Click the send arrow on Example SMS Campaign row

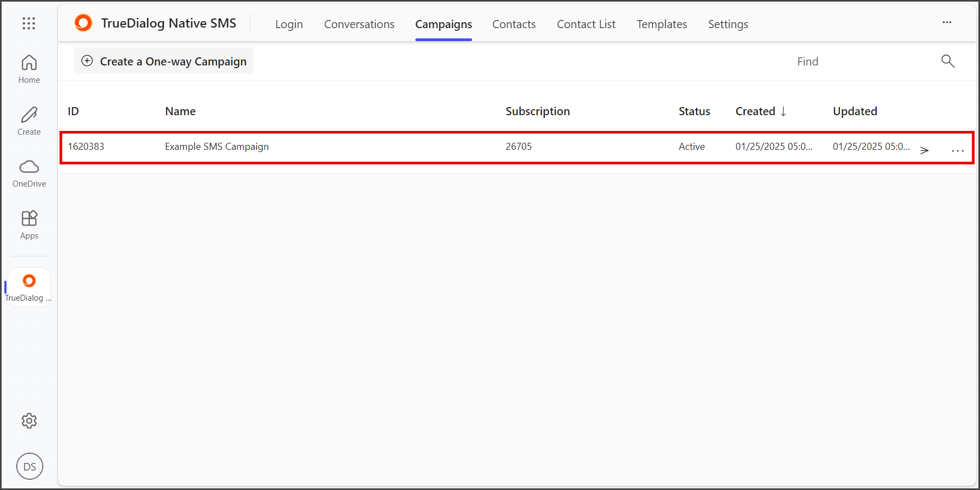[924, 150]
